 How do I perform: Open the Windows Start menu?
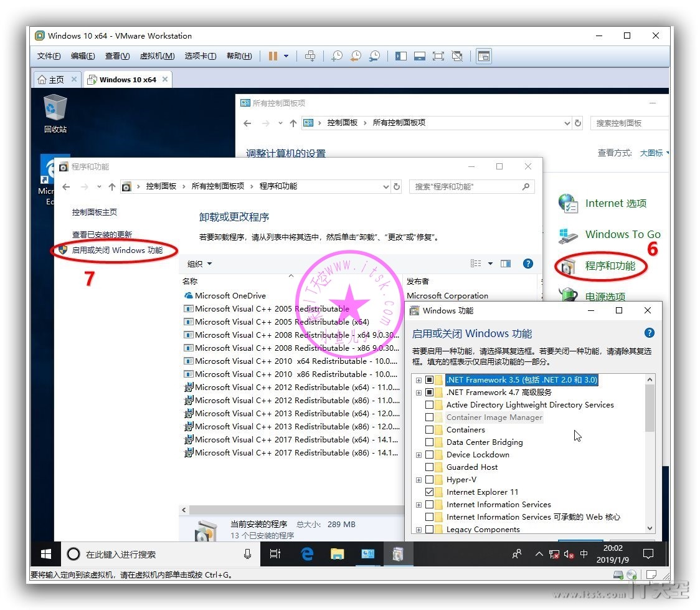[45, 554]
